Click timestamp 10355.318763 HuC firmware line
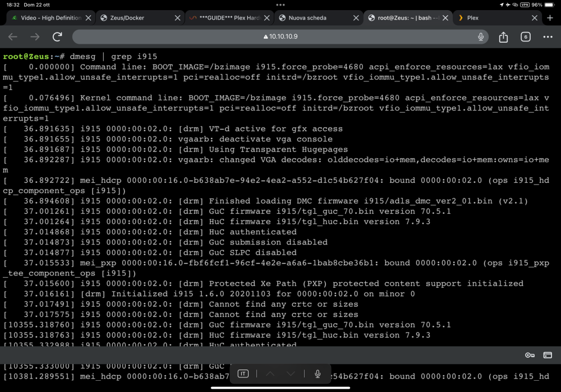The image size is (561, 392). coord(217,335)
